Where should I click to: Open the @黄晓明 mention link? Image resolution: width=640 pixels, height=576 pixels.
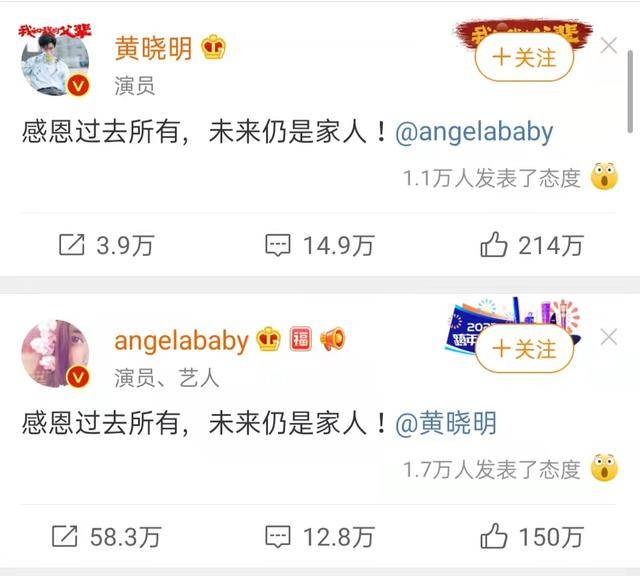pos(446,423)
